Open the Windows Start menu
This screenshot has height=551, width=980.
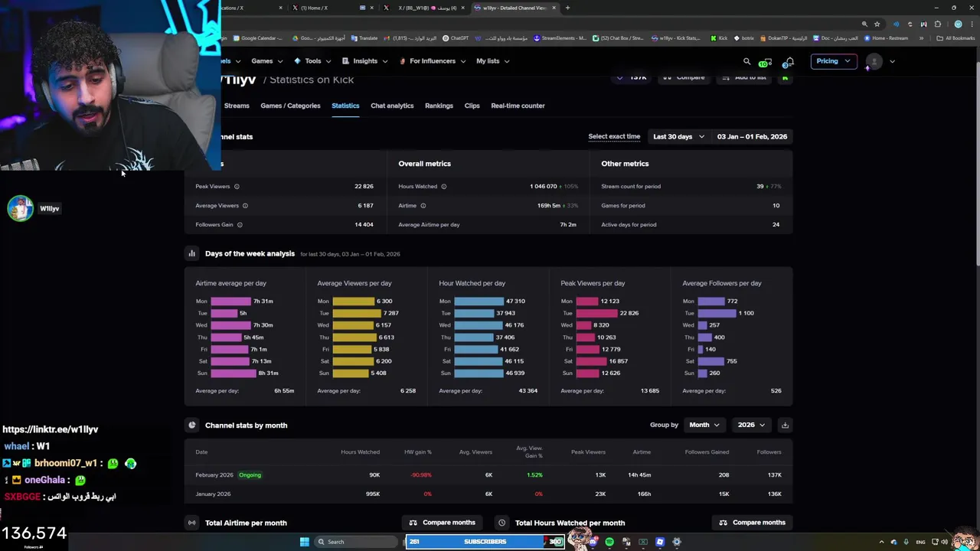(x=305, y=542)
